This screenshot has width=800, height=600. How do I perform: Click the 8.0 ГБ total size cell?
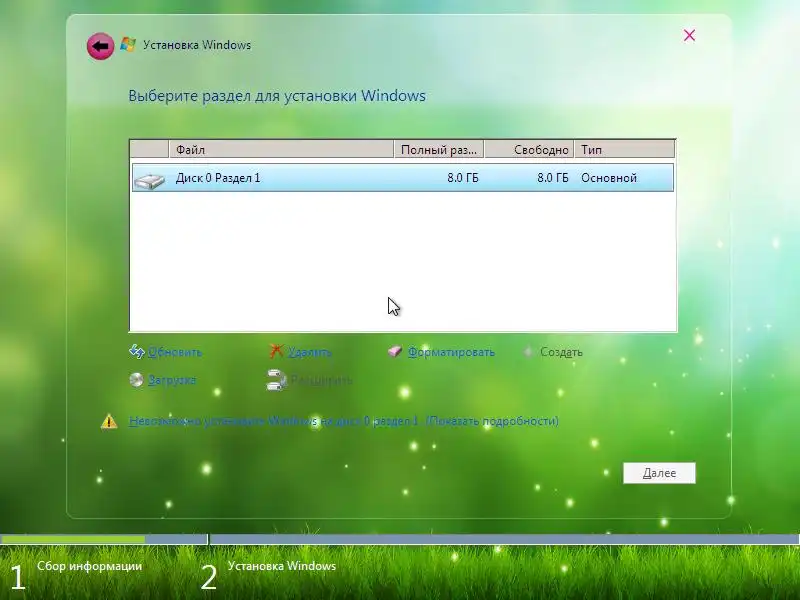463,178
